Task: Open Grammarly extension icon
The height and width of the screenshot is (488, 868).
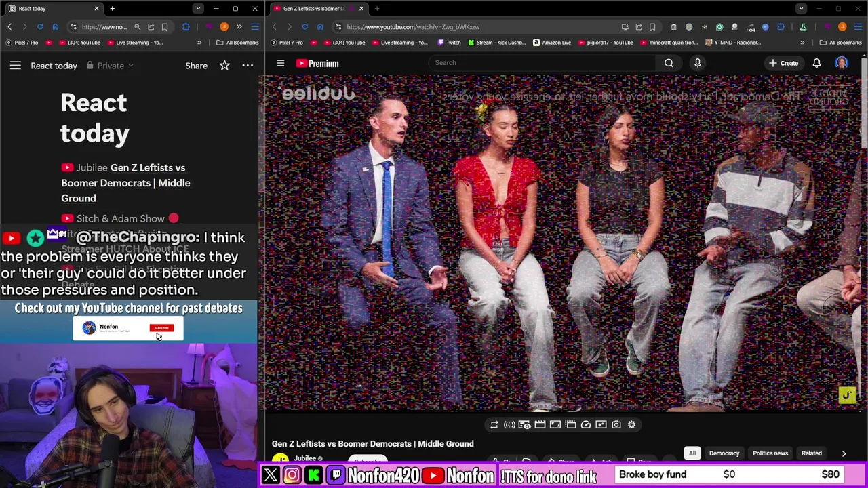Action: [x=719, y=27]
